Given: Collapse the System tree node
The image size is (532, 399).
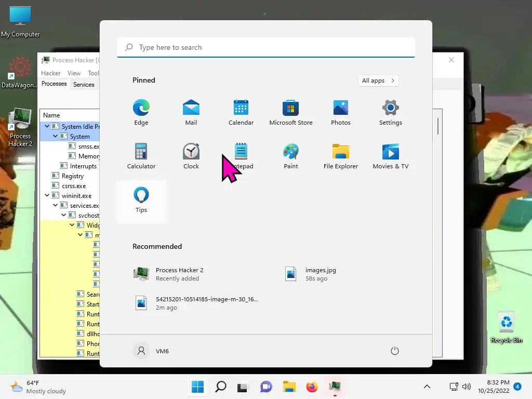Looking at the screenshot, I should click(x=55, y=136).
